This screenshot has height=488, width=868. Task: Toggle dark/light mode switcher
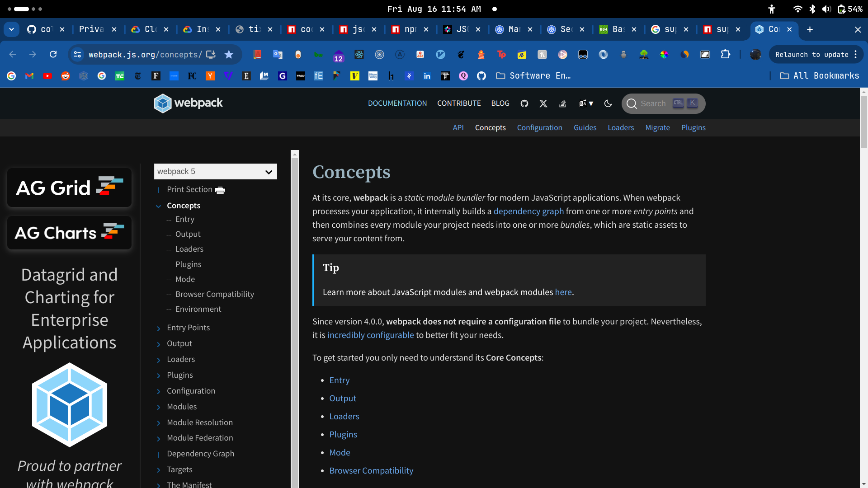(608, 103)
